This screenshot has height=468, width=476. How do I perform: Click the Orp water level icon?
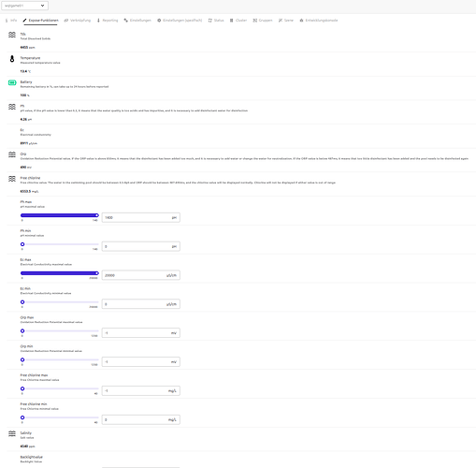pyautogui.click(x=12, y=154)
